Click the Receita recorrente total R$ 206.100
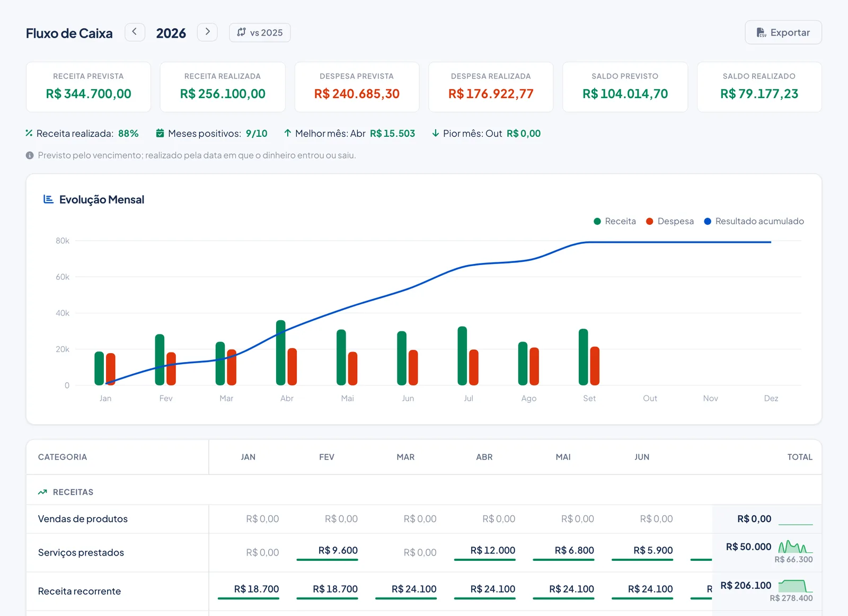The height and width of the screenshot is (616, 848). [x=746, y=585]
